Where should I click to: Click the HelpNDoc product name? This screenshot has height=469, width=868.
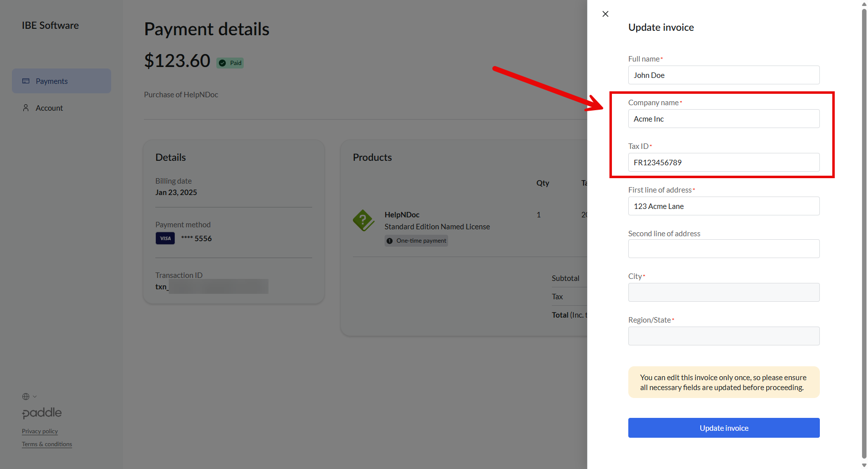[402, 214]
